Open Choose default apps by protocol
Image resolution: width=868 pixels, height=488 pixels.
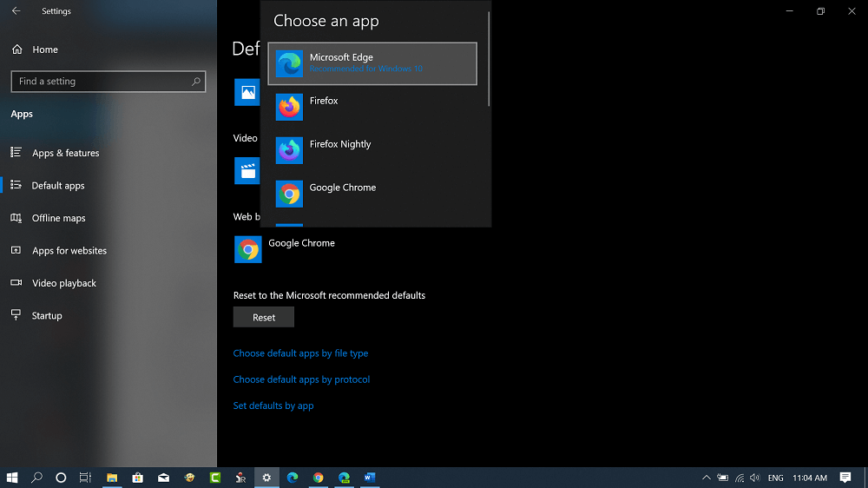tap(301, 379)
